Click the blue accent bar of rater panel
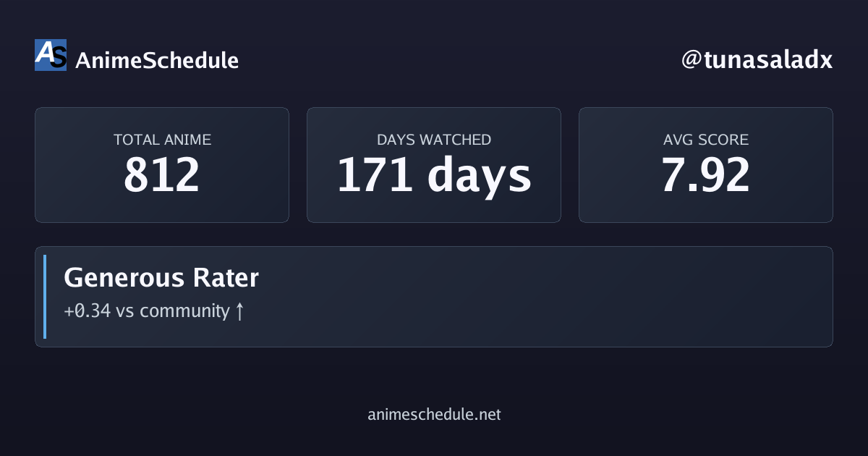Image resolution: width=868 pixels, height=456 pixels. coord(44,297)
